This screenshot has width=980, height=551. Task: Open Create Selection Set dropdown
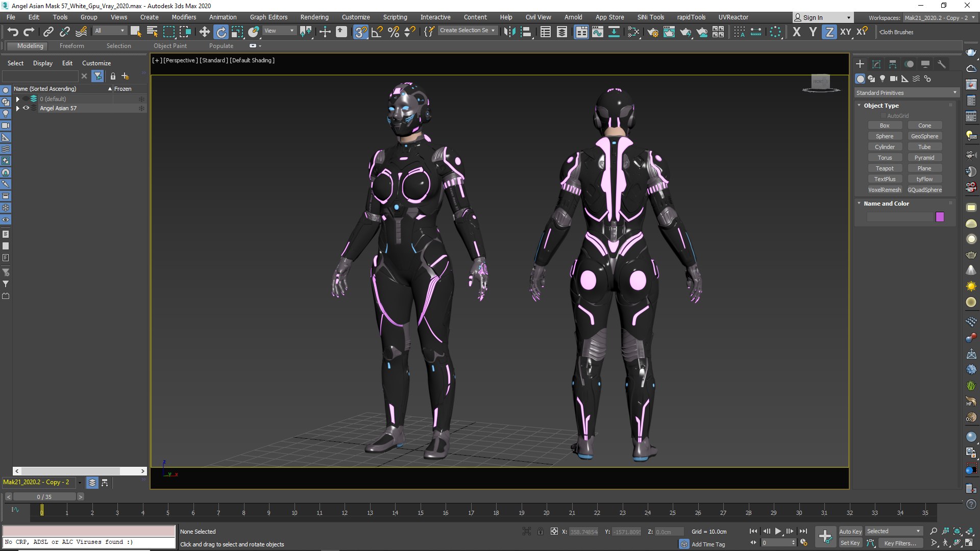467,31
